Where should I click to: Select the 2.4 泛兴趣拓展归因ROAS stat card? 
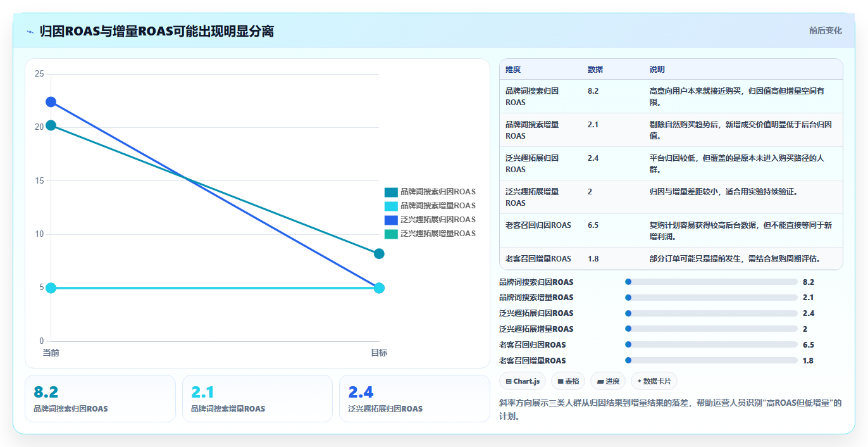(414, 398)
